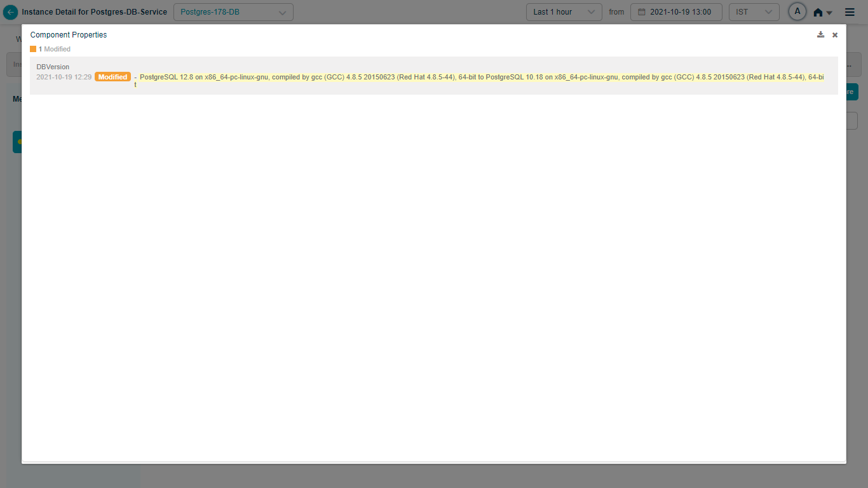868x488 pixels.
Task: Click the 2021-10-19 12:29 timestamp
Action: [x=64, y=77]
